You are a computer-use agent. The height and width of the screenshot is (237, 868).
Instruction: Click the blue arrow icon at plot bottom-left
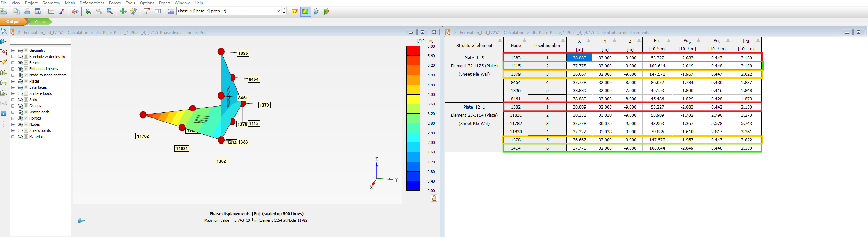pyautogui.click(x=81, y=220)
